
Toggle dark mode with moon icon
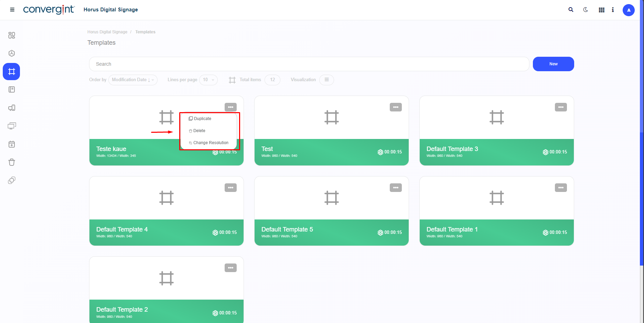(586, 10)
